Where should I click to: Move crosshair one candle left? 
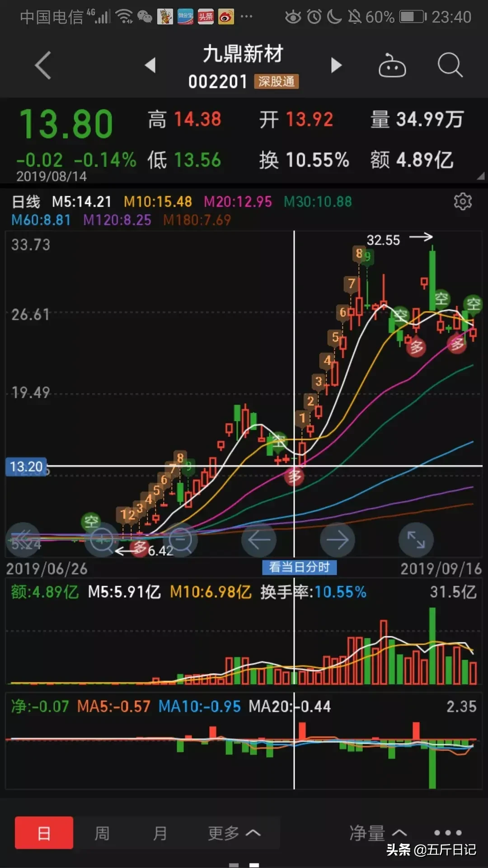pyautogui.click(x=259, y=540)
